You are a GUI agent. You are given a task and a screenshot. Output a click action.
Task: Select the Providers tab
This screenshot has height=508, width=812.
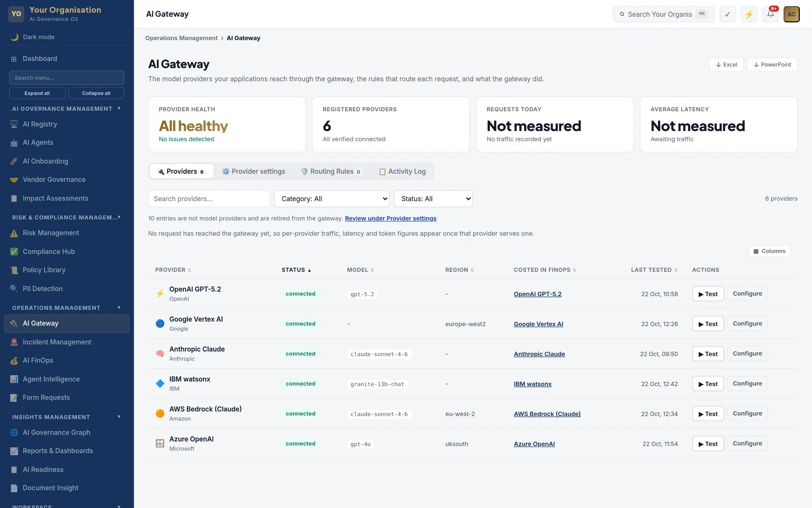point(181,171)
